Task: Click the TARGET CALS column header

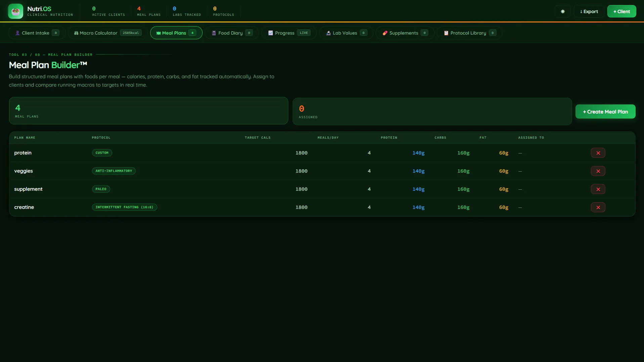Action: pyautogui.click(x=258, y=138)
